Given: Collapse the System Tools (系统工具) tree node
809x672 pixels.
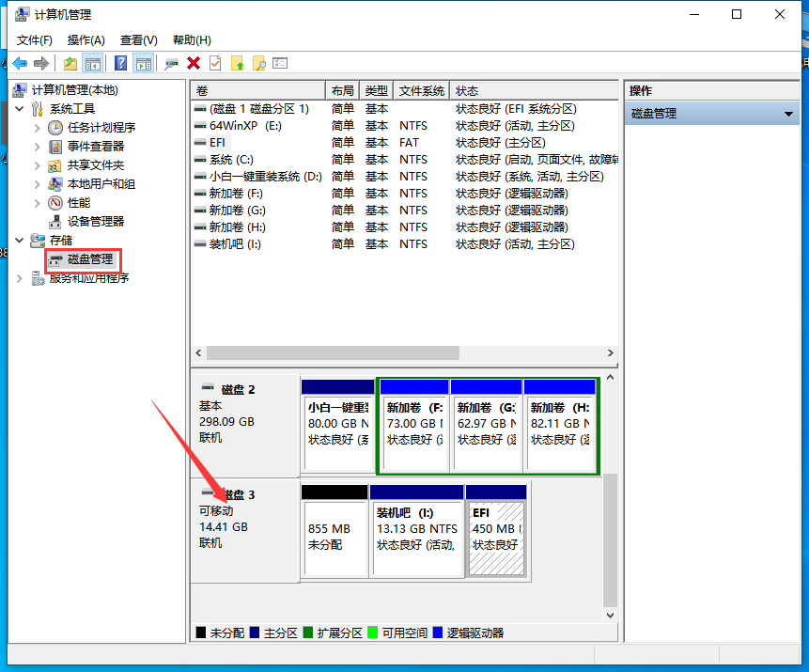Looking at the screenshot, I should 20,109.
